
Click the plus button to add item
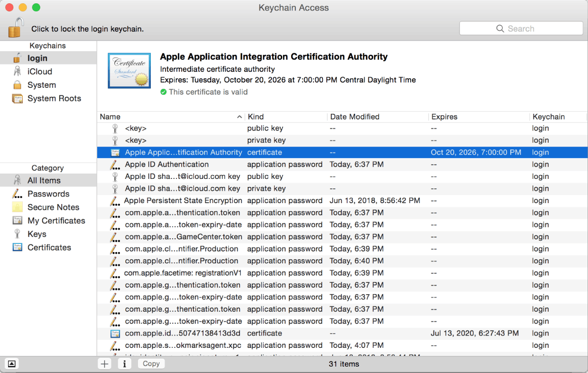[105, 364]
